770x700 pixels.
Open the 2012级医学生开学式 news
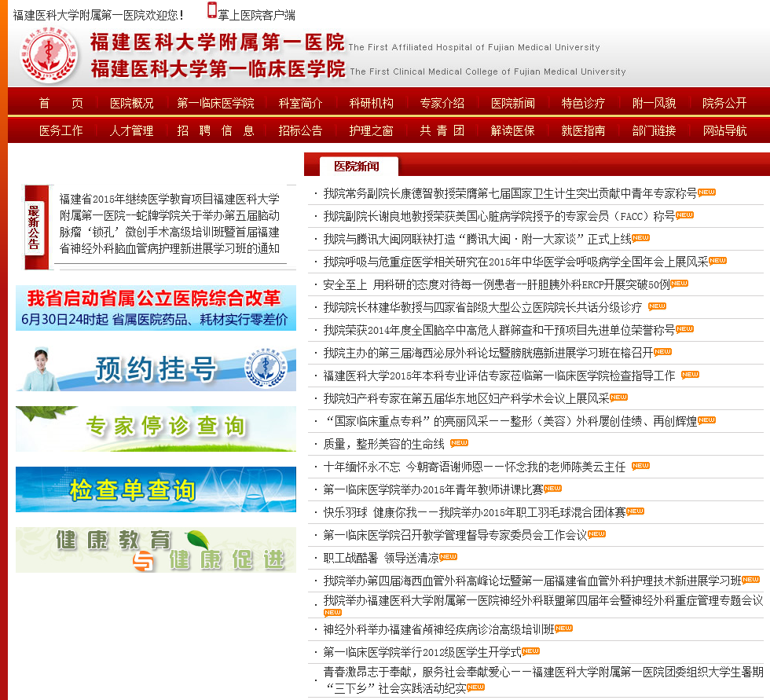423,652
